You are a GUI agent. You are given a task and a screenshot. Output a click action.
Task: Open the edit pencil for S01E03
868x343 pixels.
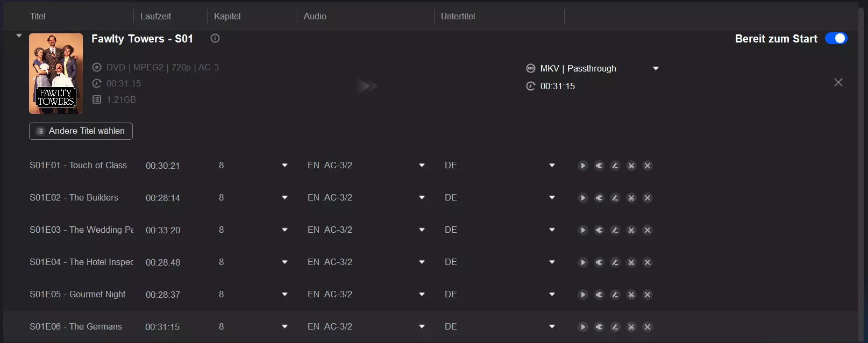[x=615, y=230]
